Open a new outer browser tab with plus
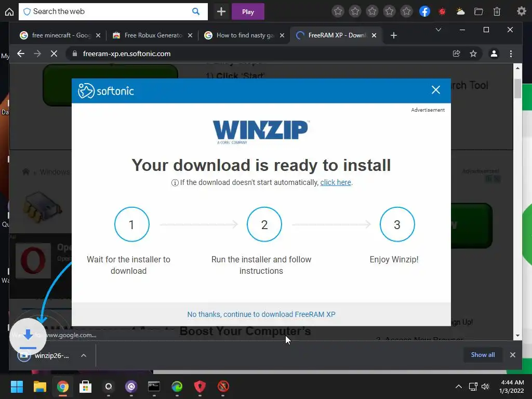The image size is (532, 399). pos(221,11)
